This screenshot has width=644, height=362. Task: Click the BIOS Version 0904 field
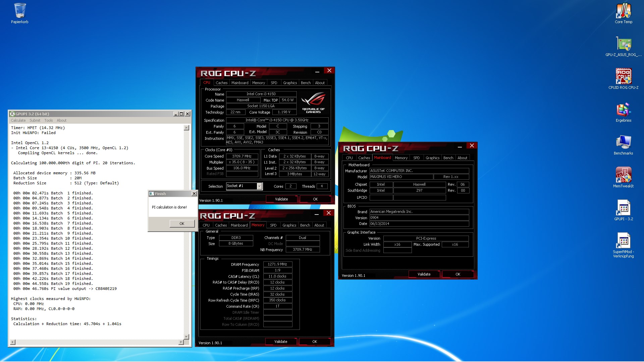(x=419, y=218)
